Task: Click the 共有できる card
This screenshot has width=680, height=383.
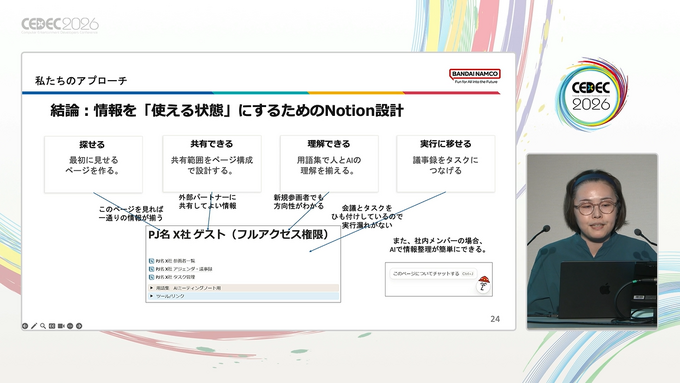Action: pyautogui.click(x=212, y=164)
